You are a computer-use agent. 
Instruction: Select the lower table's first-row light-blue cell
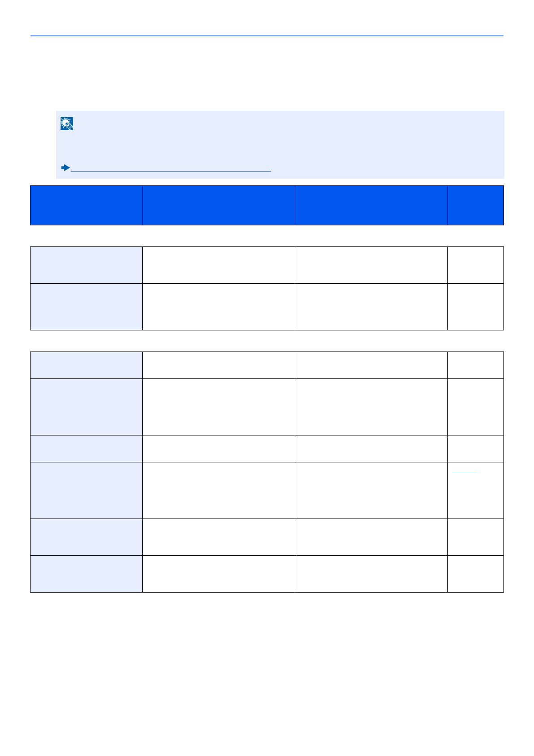click(x=86, y=365)
